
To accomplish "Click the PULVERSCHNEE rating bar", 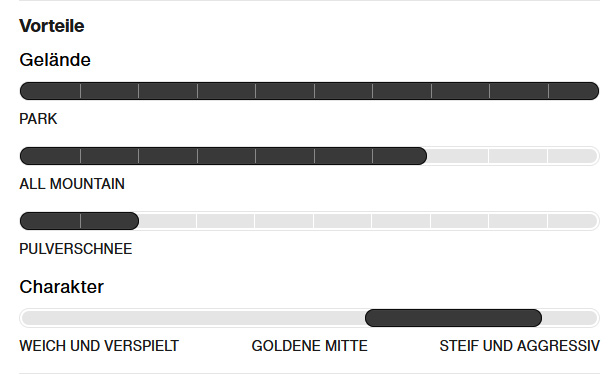I will coord(309,221).
